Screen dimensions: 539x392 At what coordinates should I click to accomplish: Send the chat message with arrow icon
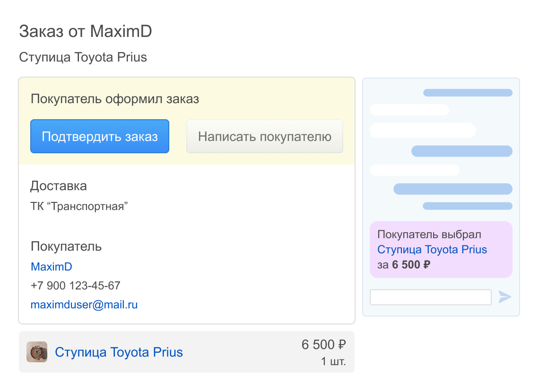point(504,297)
